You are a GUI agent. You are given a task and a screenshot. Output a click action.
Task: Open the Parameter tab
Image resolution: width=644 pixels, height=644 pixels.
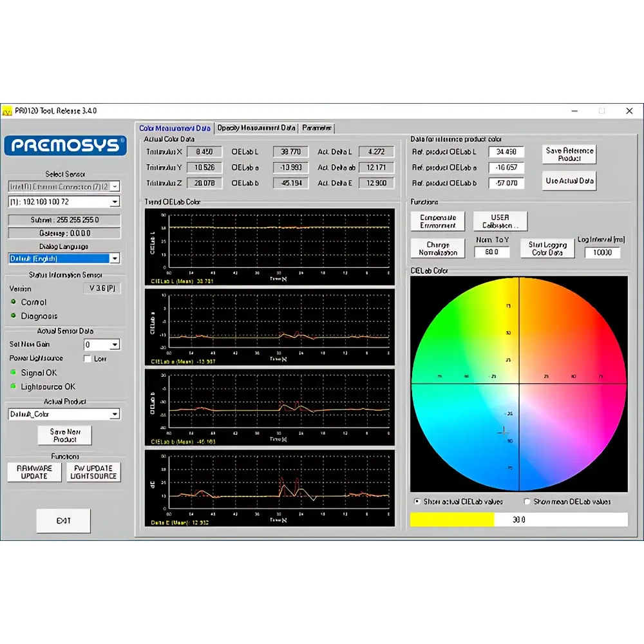pyautogui.click(x=317, y=128)
